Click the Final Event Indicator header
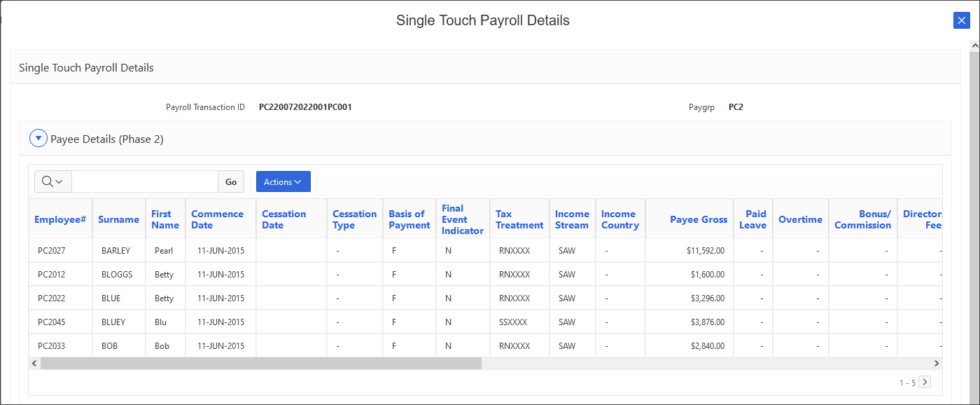Screen dimensions: 980x405 [463, 219]
